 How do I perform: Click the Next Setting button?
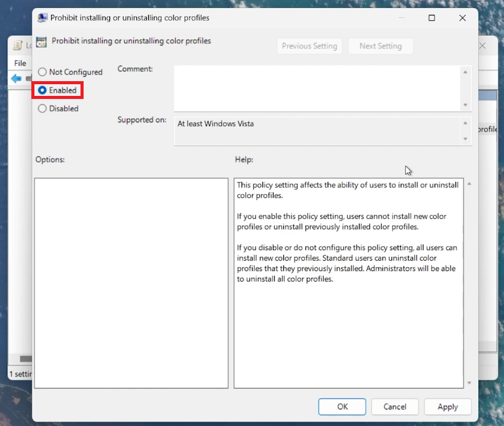click(380, 45)
